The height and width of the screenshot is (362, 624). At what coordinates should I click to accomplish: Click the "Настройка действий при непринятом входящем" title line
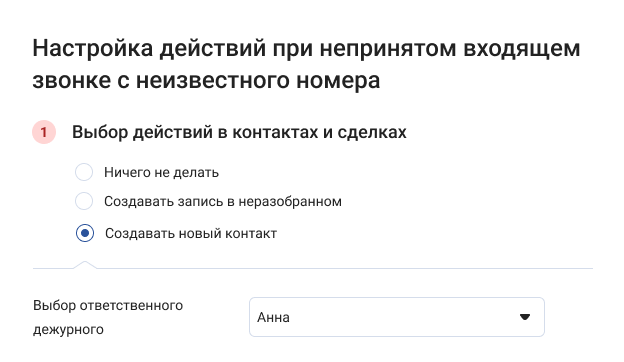[x=306, y=49]
